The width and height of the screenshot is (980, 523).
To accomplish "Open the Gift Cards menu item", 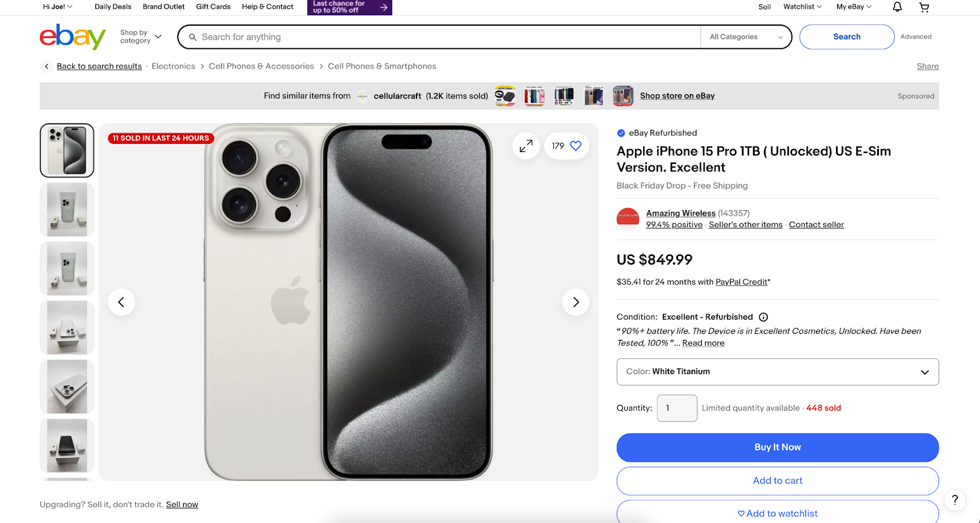I will [213, 7].
